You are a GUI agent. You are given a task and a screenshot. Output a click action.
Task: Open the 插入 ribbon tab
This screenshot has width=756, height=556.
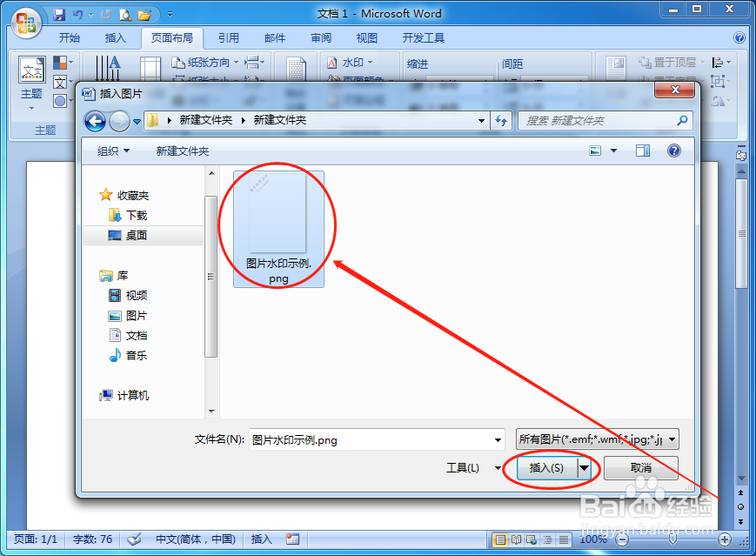[115, 38]
